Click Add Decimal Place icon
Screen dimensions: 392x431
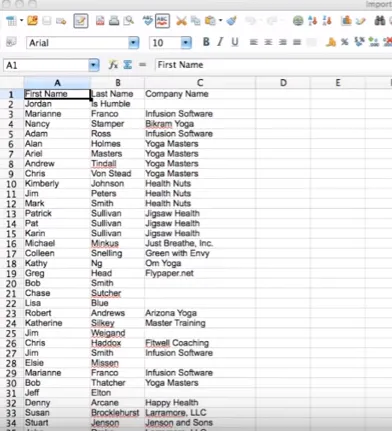tap(373, 42)
